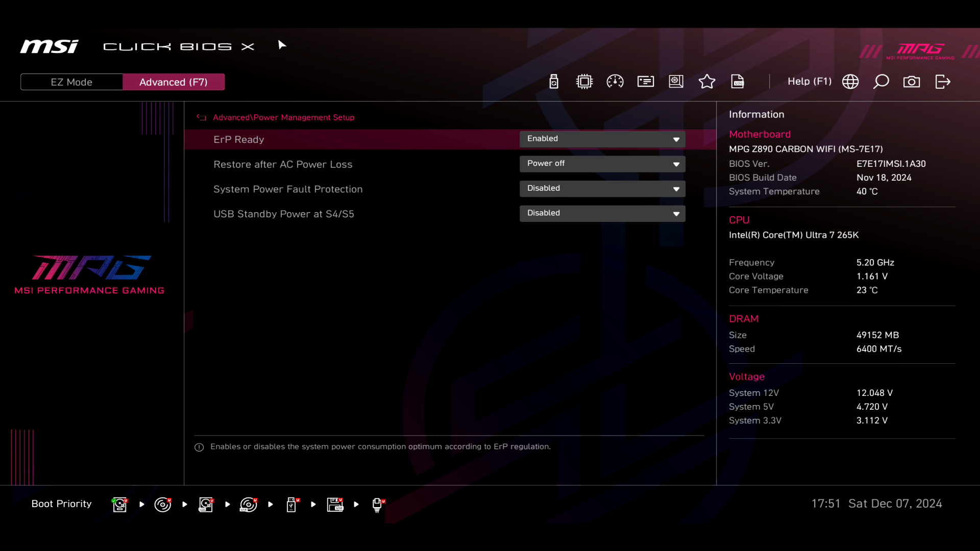Click the language globe icon
The height and width of the screenshot is (551, 980).
(850, 82)
